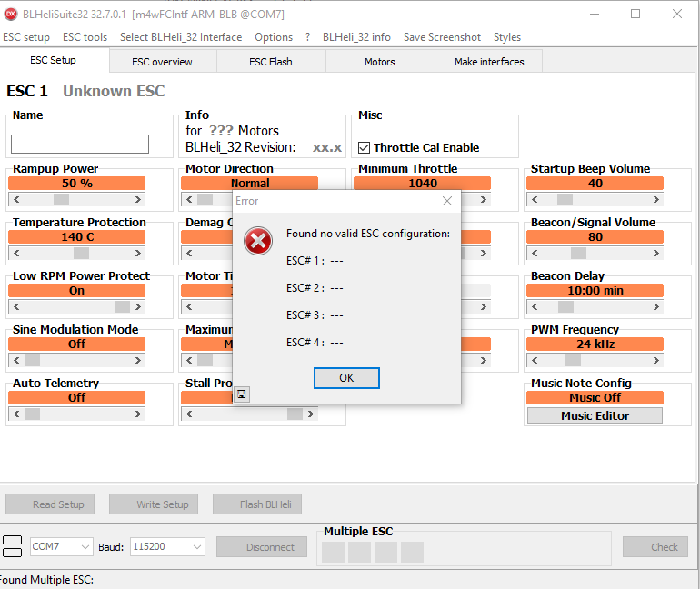Click the Motor Direction Normal value bar

[x=250, y=183]
